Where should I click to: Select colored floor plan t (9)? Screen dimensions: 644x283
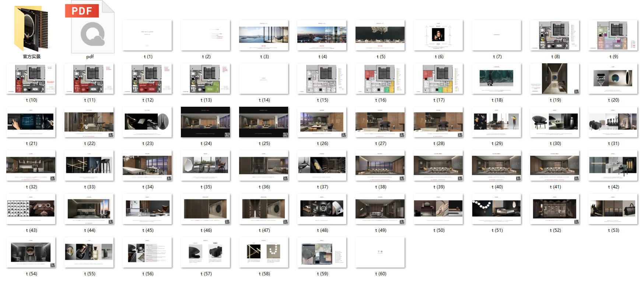click(613, 35)
